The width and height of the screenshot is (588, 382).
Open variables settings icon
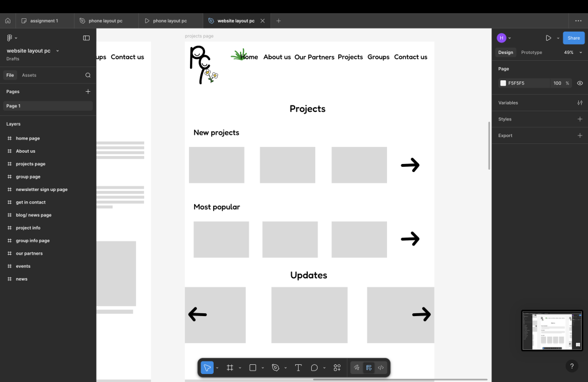pyautogui.click(x=579, y=103)
